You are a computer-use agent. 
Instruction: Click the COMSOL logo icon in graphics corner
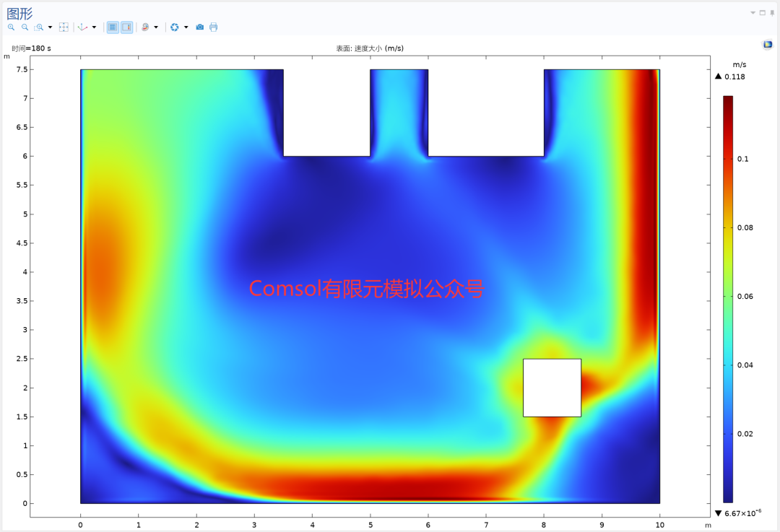(x=768, y=45)
